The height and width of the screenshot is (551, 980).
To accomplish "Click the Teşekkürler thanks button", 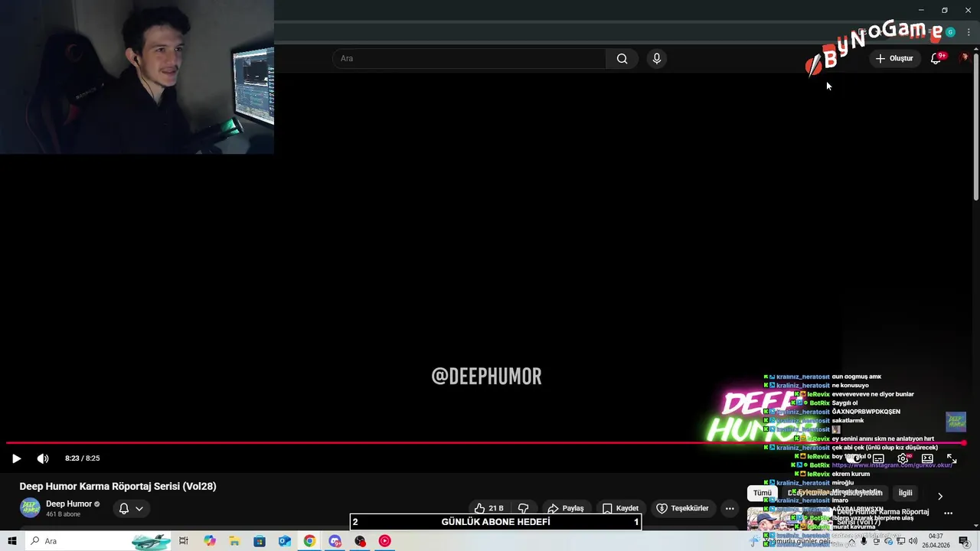I will (x=682, y=508).
